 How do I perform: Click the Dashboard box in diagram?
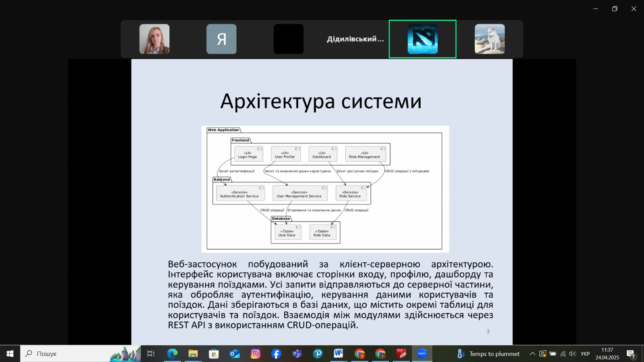click(x=322, y=154)
